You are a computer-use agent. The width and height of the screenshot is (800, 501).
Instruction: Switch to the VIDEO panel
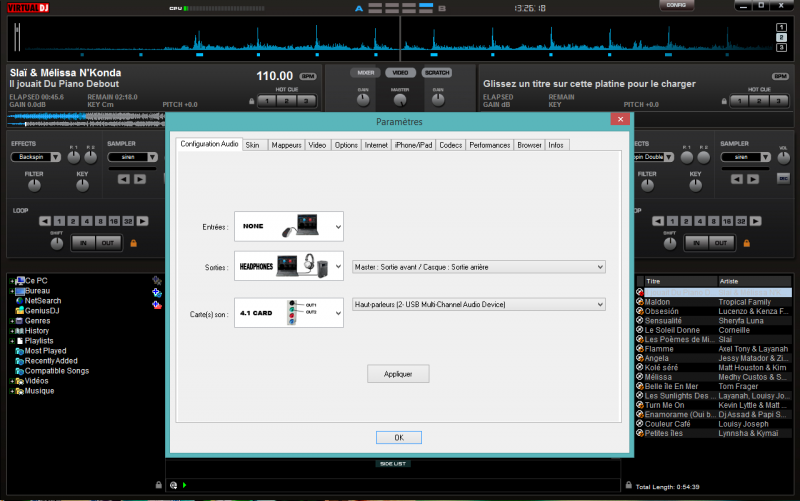coord(400,73)
